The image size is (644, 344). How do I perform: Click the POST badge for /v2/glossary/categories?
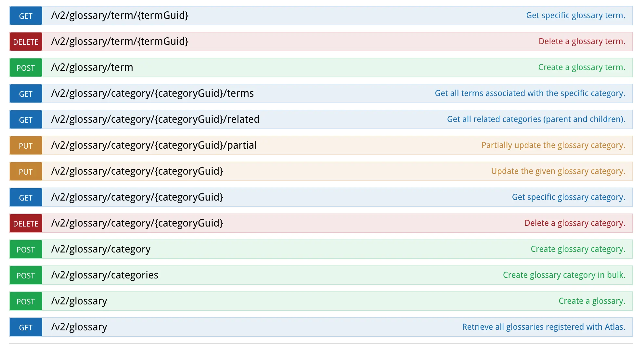point(26,275)
